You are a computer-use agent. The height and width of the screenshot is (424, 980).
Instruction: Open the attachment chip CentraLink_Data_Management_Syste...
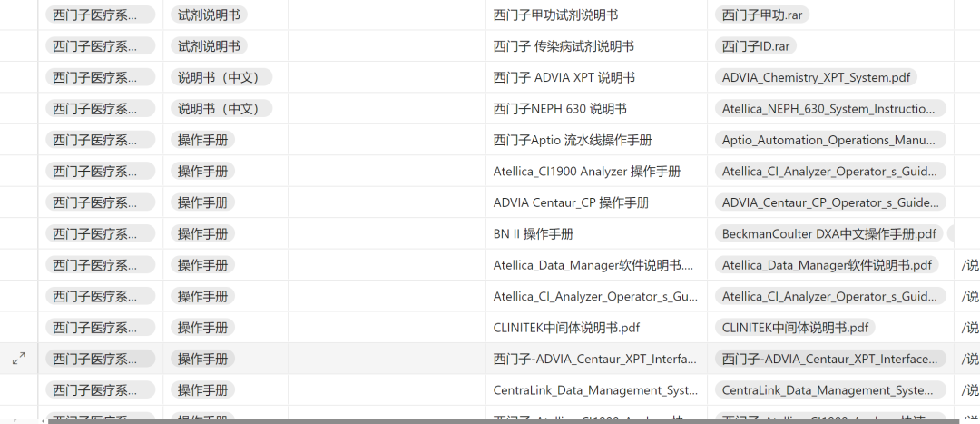point(830,390)
